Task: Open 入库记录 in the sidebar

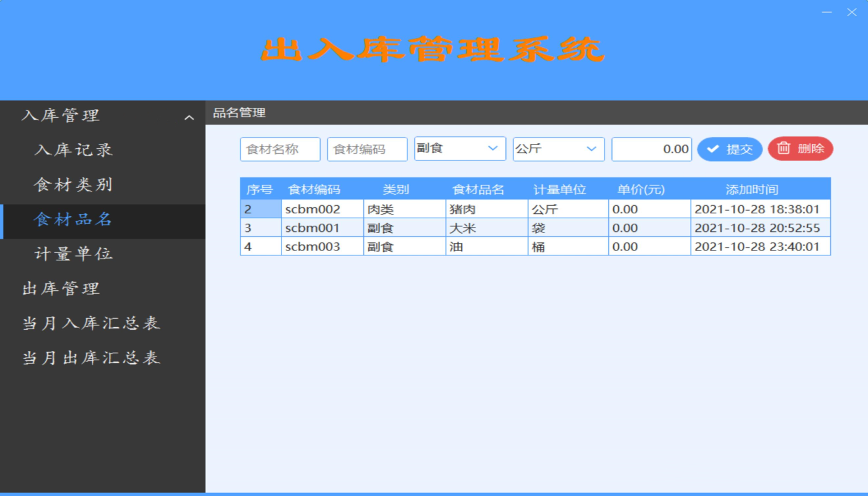Action: click(73, 150)
